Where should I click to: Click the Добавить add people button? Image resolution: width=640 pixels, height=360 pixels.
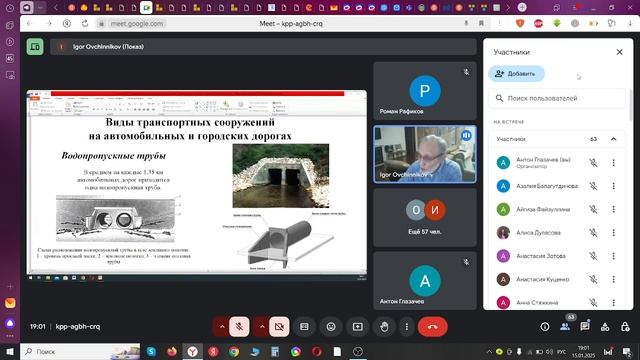516,73
